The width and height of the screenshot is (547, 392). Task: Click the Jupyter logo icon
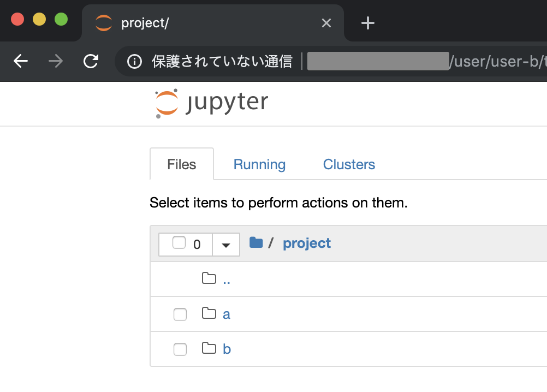167,104
